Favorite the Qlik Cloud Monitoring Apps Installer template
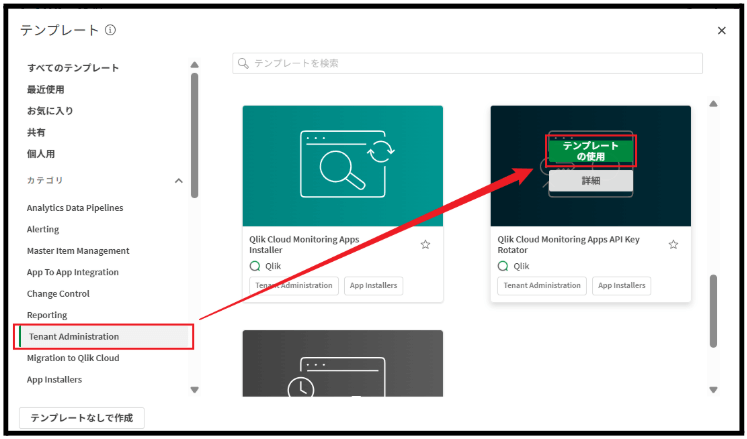The width and height of the screenshot is (747, 439). (425, 244)
